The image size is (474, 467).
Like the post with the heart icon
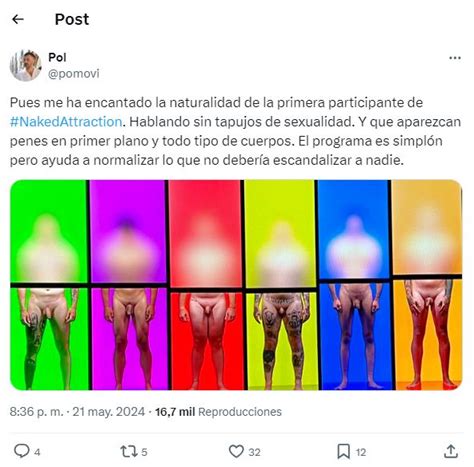tap(236, 452)
